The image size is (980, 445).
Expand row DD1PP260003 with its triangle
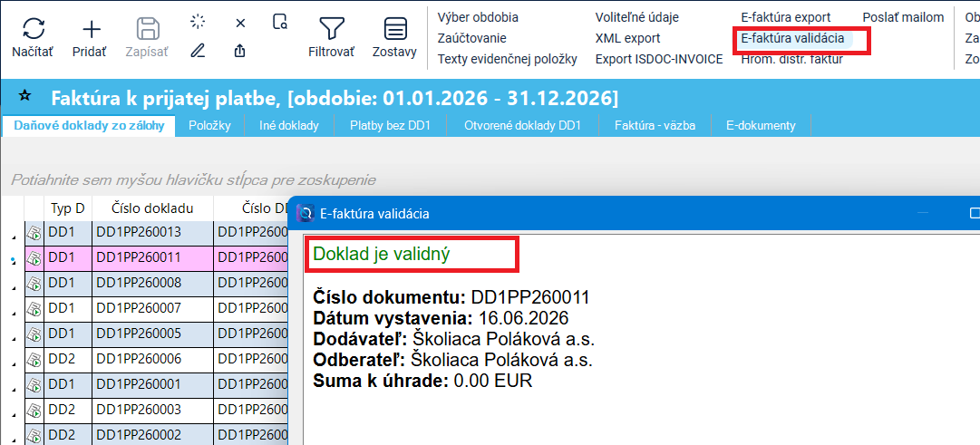click(x=13, y=414)
